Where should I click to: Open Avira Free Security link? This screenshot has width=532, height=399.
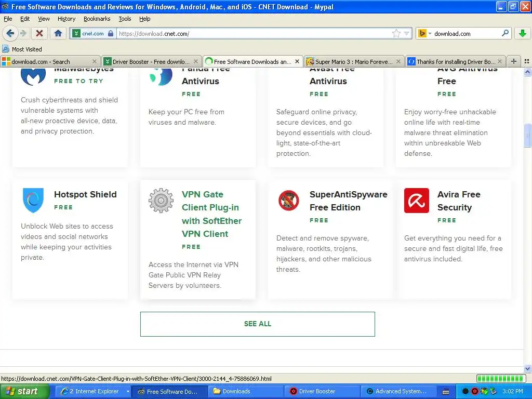(459, 201)
